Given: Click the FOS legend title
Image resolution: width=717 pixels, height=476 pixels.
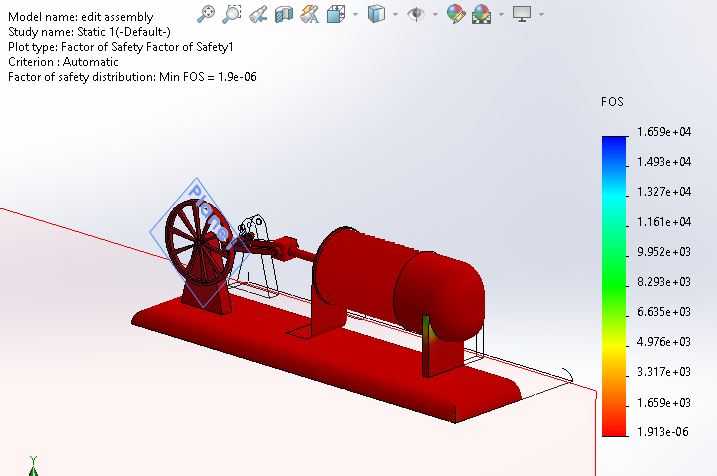Looking at the screenshot, I should click(612, 102).
